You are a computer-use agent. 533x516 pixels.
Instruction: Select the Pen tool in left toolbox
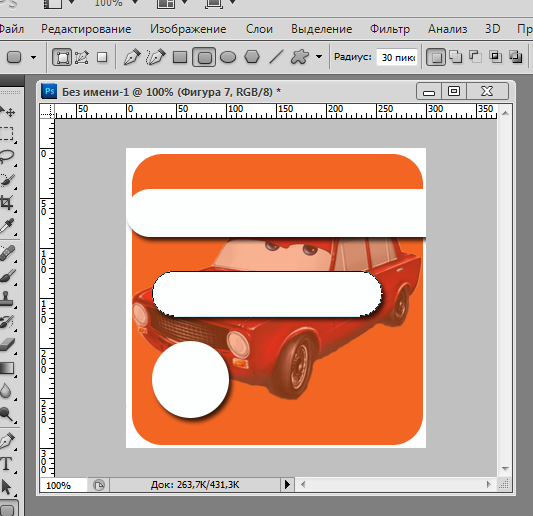[x=7, y=441]
